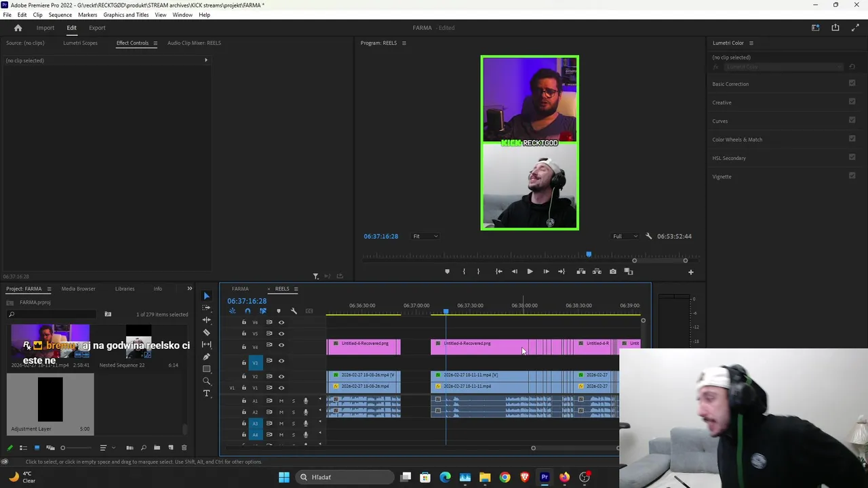Expand Effect Controls timeline view arrow
Viewport: 868px width, 488px height.
pos(206,60)
